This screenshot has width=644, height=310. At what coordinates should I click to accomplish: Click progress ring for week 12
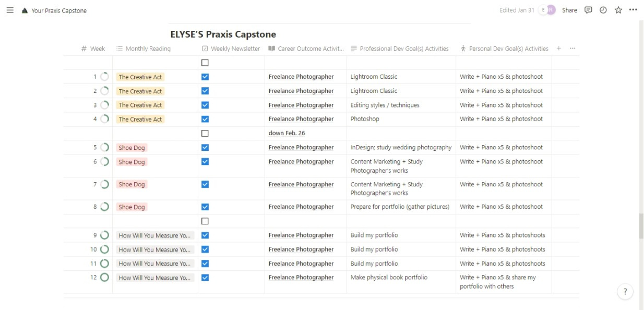[x=104, y=278]
